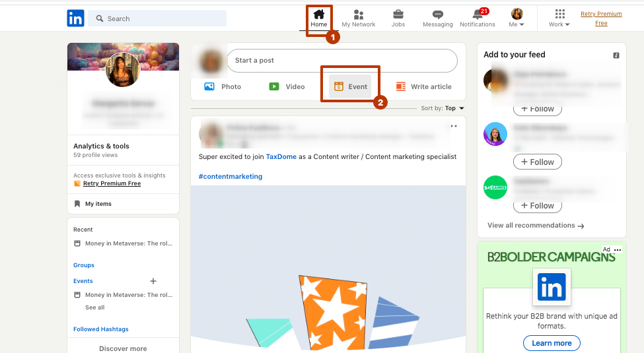Click See all under Events

[x=95, y=307]
